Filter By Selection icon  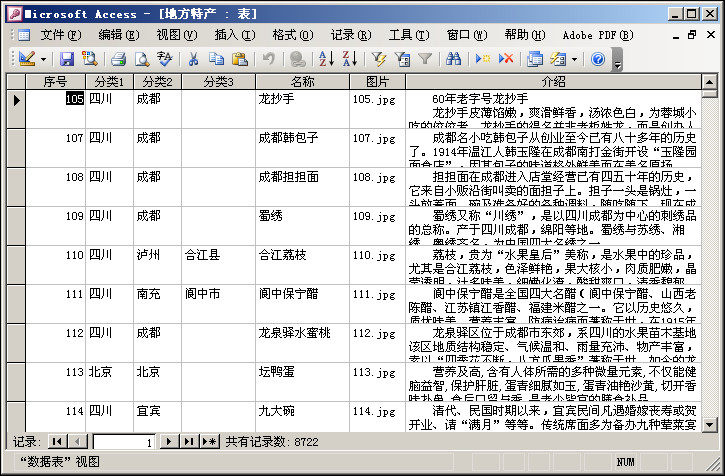pyautogui.click(x=378, y=59)
